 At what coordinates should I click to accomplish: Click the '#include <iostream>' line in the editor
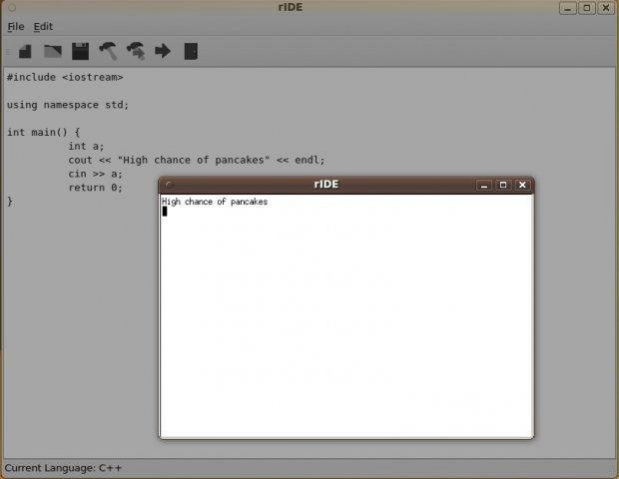pos(65,77)
